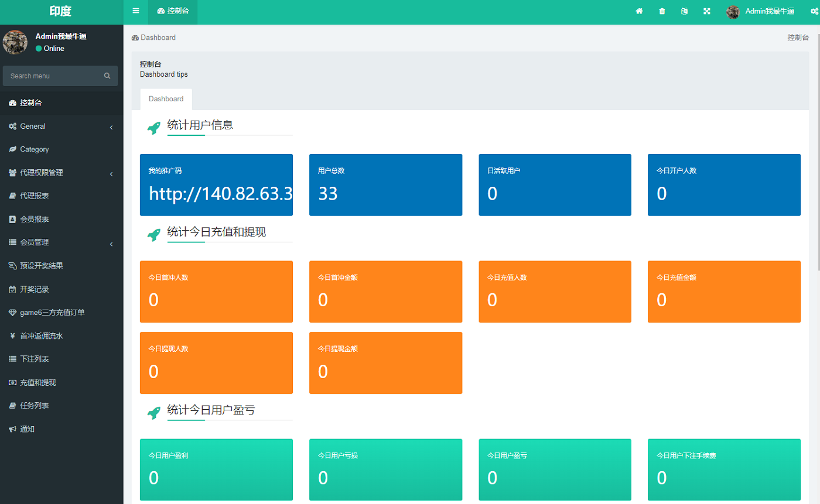Image resolution: width=820 pixels, height=504 pixels.
Task: Expand the General menu in sidebar
Action: 61,126
